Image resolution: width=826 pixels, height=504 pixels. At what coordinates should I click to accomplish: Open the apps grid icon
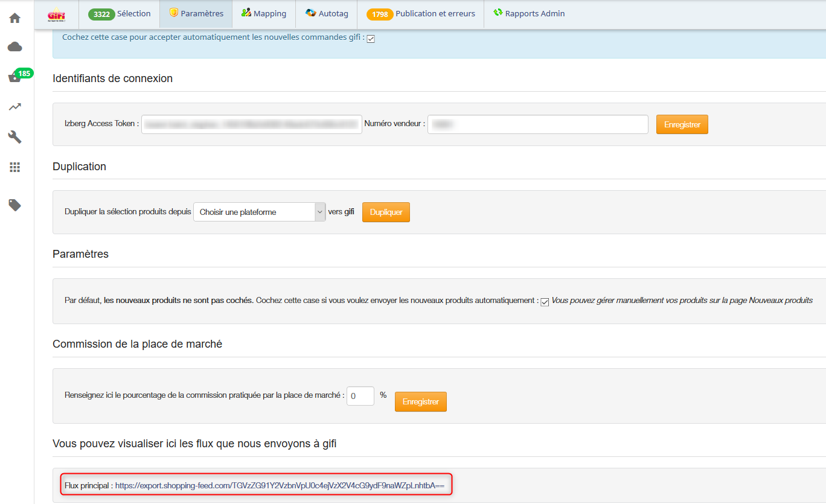coord(14,167)
